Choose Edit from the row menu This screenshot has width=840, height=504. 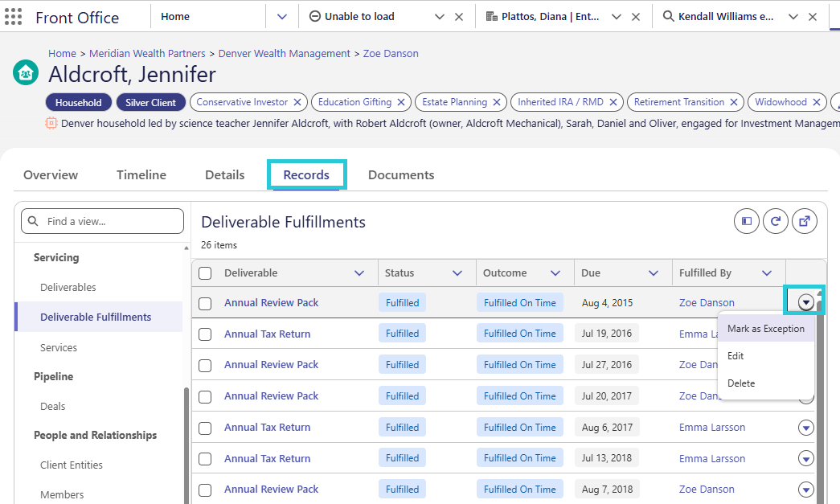(765, 355)
